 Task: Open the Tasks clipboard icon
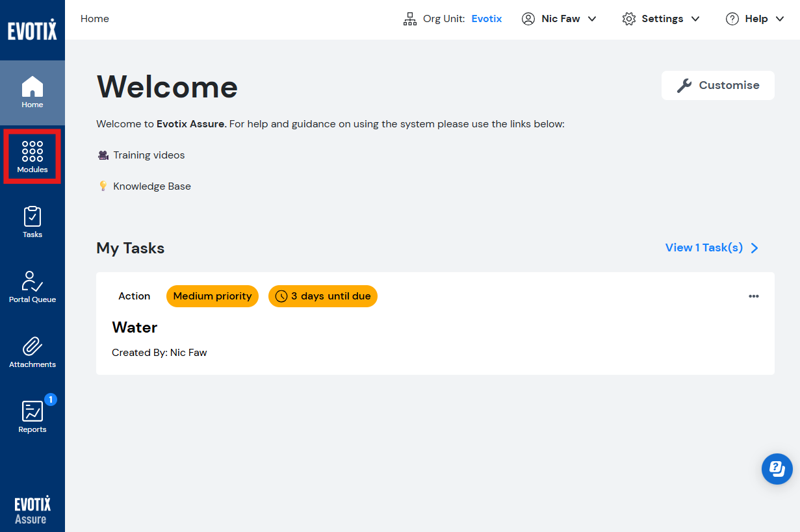pos(32,216)
